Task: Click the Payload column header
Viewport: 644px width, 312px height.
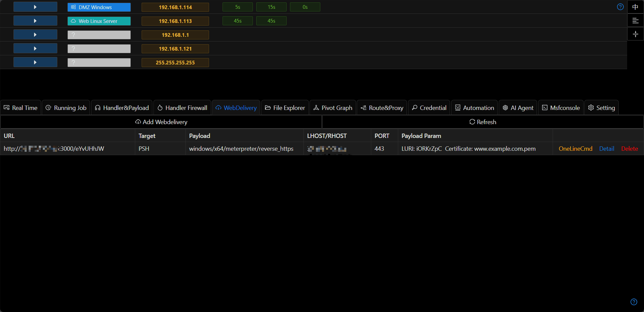Action: [x=244, y=136]
